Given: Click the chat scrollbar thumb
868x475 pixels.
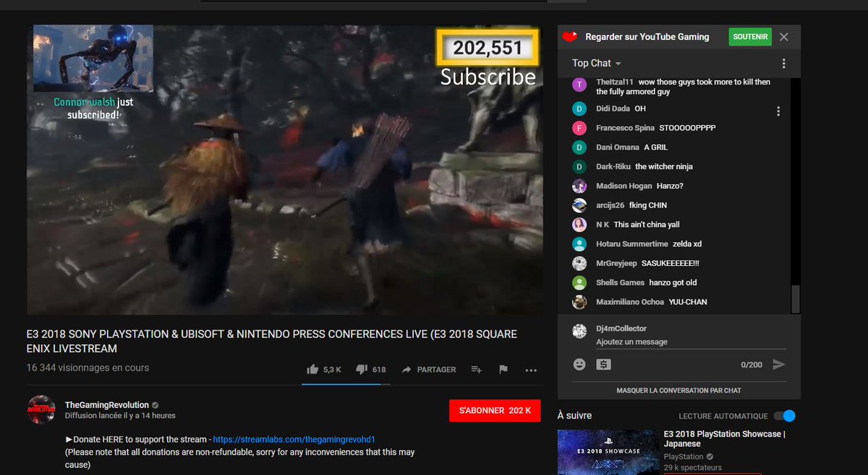Looking at the screenshot, I should (x=796, y=299).
